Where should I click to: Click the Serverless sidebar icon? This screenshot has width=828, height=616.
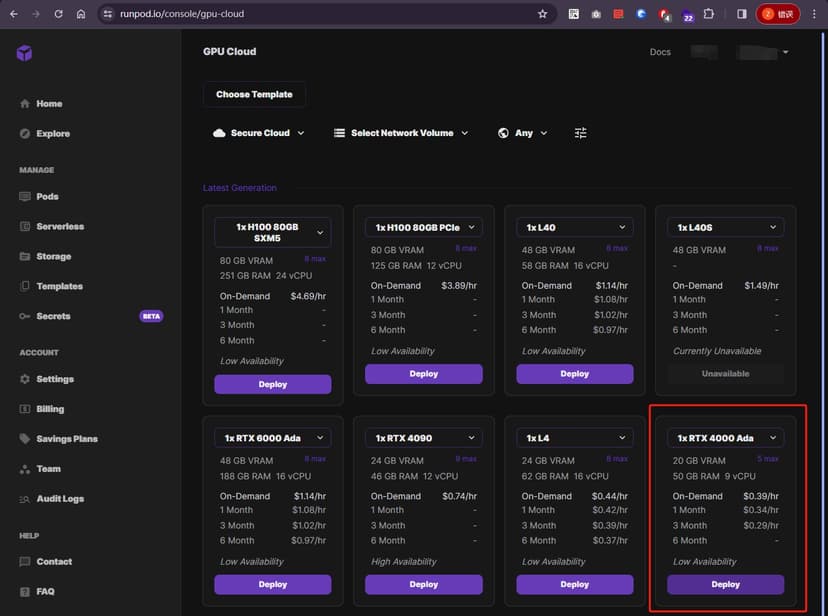coord(25,227)
